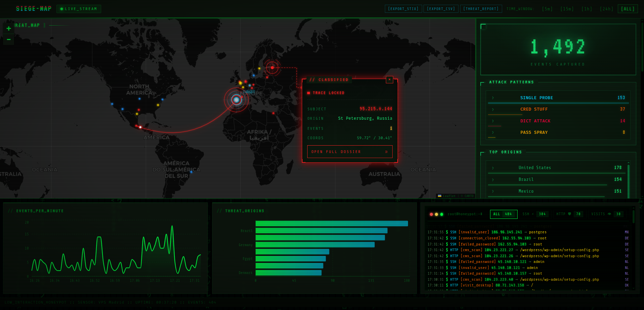The height and width of the screenshot is (310, 644).
Task: Click the tallest peak in events-per-minute chart
Action: pos(172,227)
